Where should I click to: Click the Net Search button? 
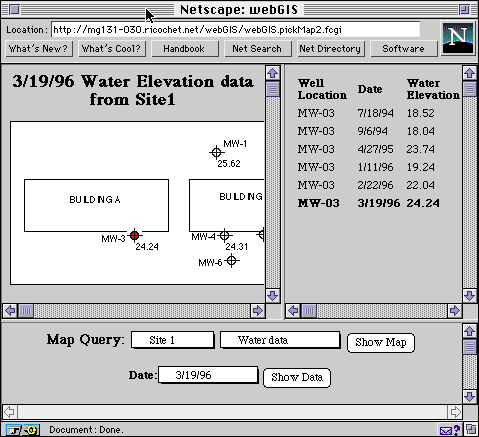click(258, 49)
